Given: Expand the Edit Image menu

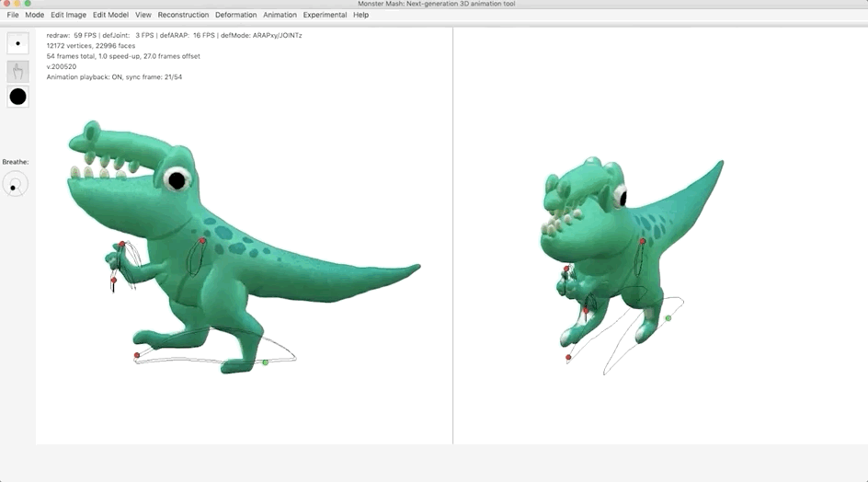Looking at the screenshot, I should [68, 15].
